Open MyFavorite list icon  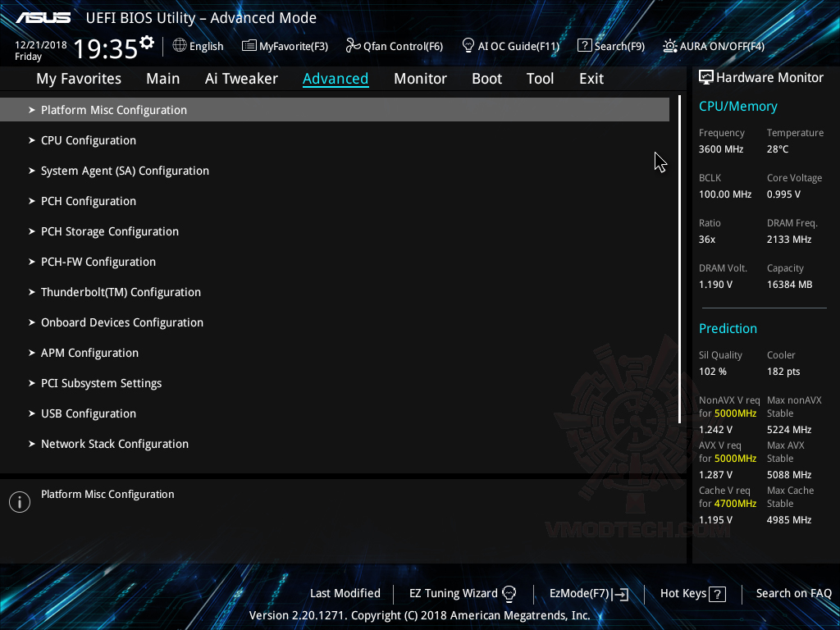pos(249,46)
